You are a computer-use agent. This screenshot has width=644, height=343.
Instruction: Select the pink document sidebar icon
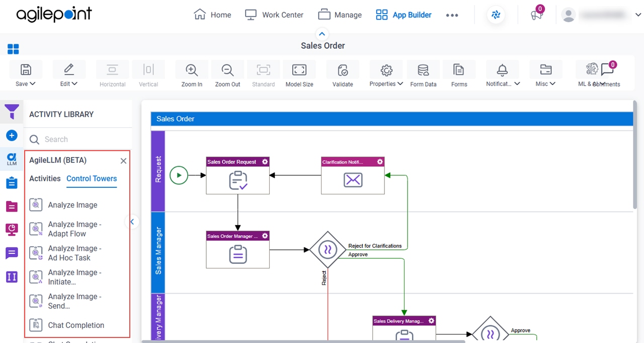(x=12, y=207)
